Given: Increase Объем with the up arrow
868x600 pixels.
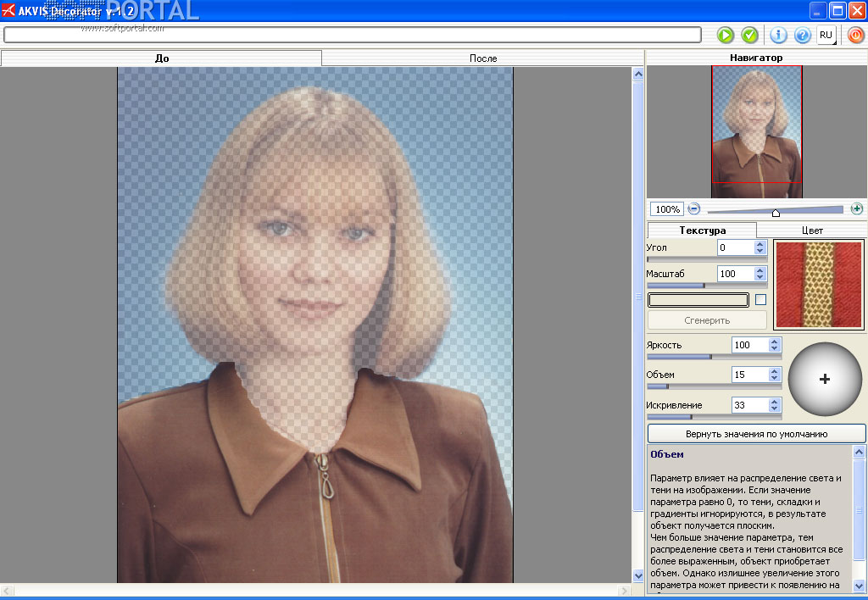Looking at the screenshot, I should [775, 371].
